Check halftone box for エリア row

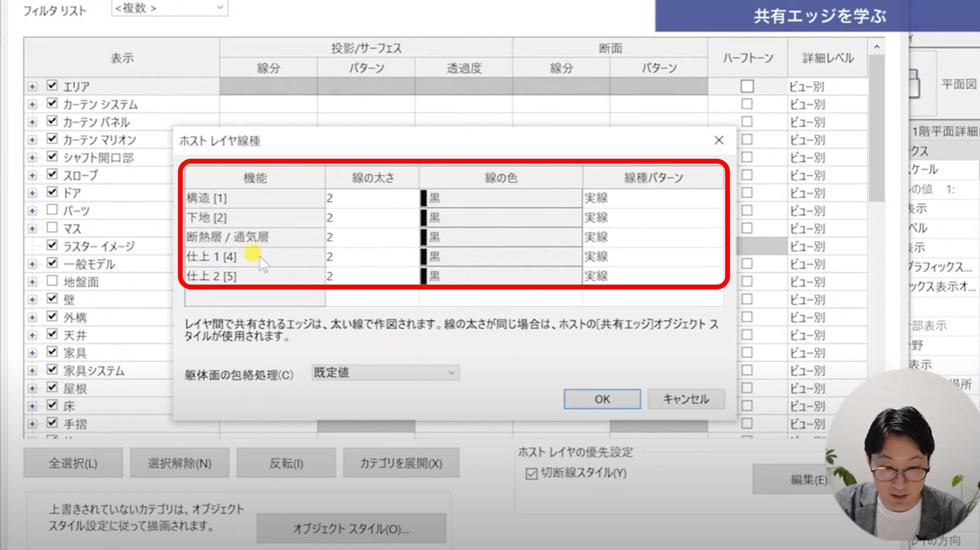coord(747,86)
